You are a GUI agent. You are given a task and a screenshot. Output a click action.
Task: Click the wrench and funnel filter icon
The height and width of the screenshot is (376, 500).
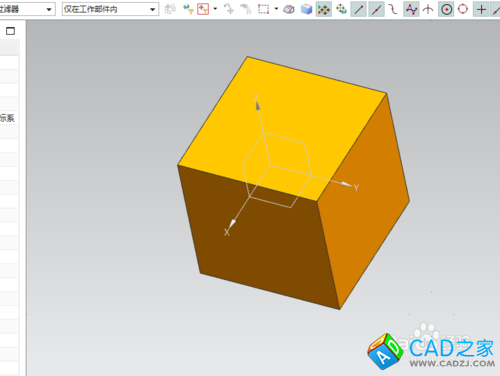pyautogui.click(x=188, y=9)
